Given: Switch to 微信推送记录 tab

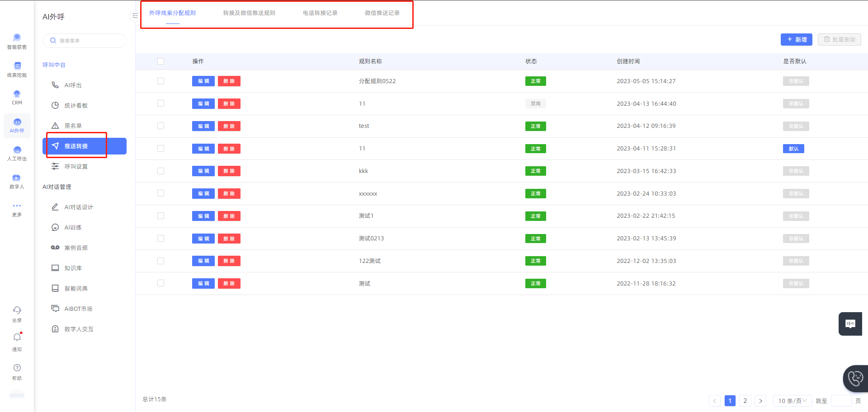Looking at the screenshot, I should pyautogui.click(x=382, y=13).
